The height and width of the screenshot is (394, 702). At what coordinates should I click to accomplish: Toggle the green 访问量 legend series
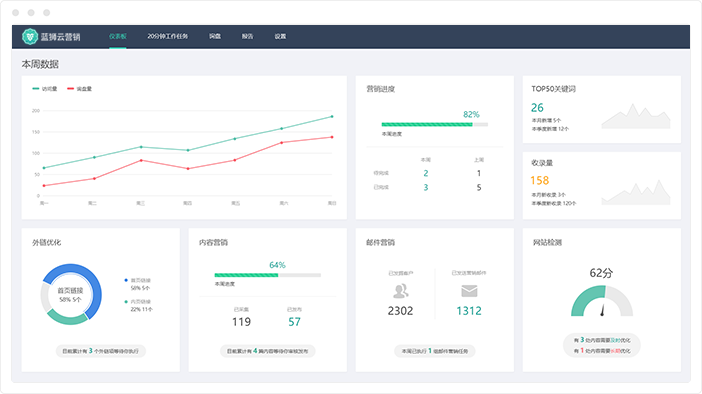(45, 89)
